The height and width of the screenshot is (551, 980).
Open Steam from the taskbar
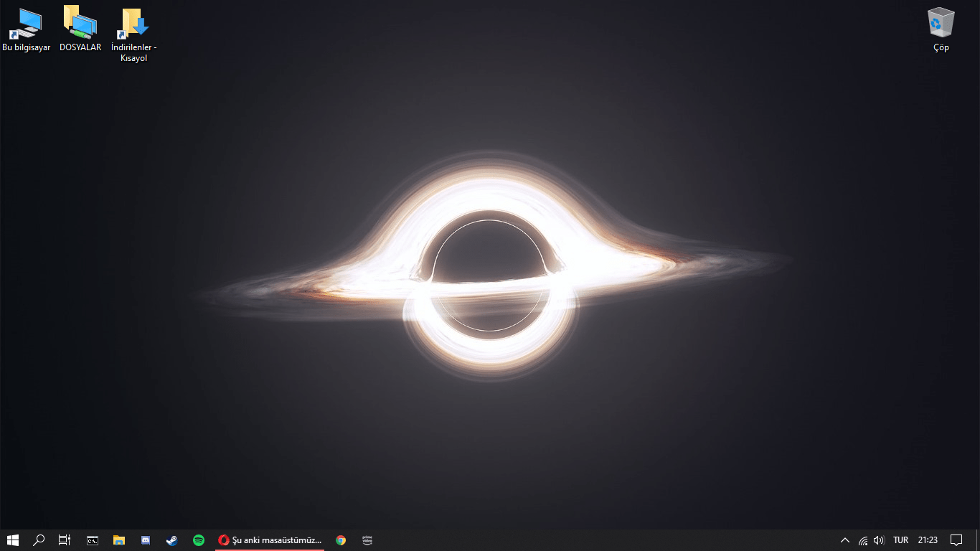[172, 540]
